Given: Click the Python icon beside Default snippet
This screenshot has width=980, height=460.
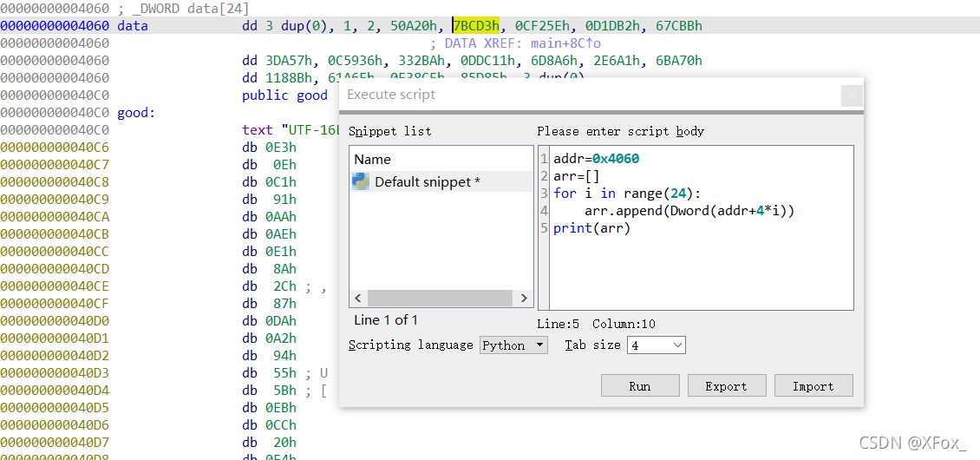Looking at the screenshot, I should [361, 181].
